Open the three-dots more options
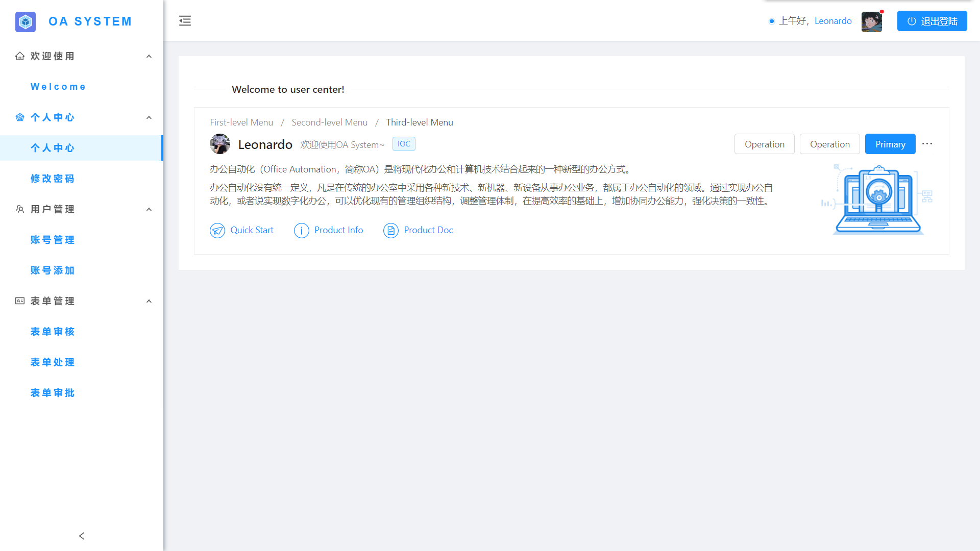Screen dimensions: 980x551 pyautogui.click(x=927, y=144)
